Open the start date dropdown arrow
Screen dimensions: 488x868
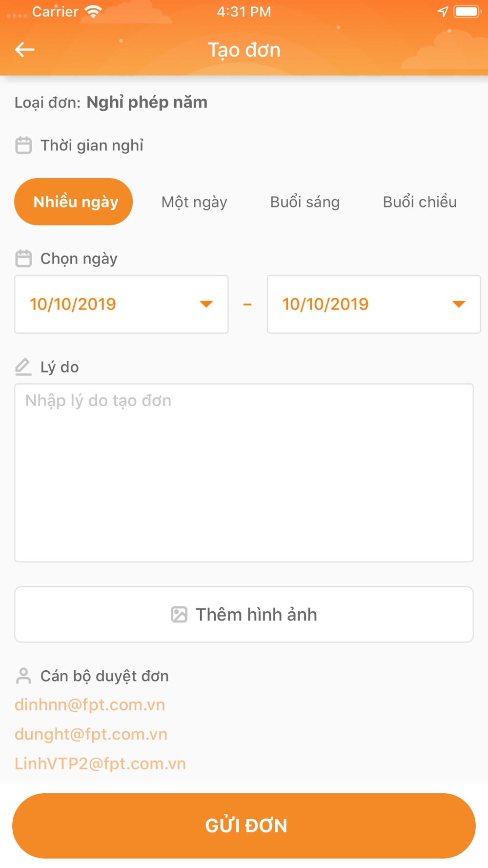point(206,304)
